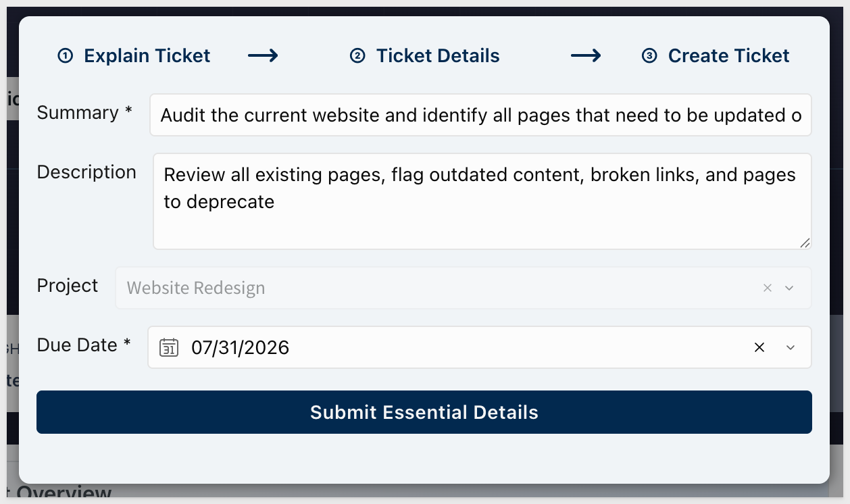
Task: Clear the Website Redesign project selection
Action: [x=768, y=288]
